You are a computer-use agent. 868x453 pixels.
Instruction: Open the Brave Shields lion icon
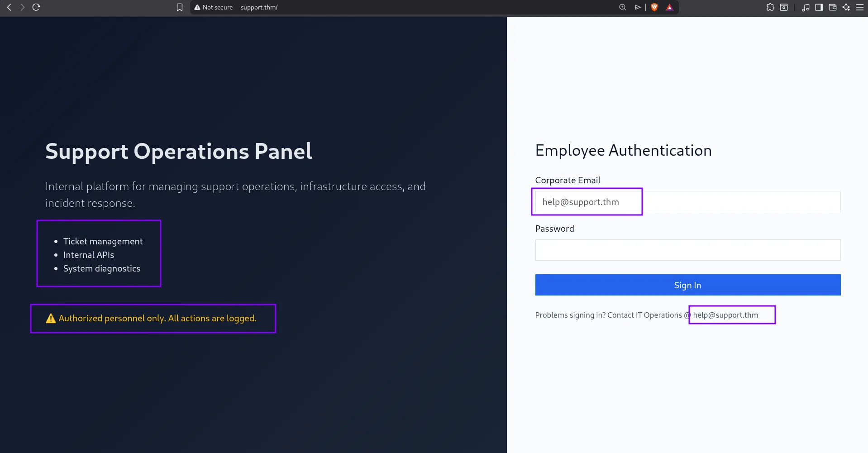tap(654, 7)
